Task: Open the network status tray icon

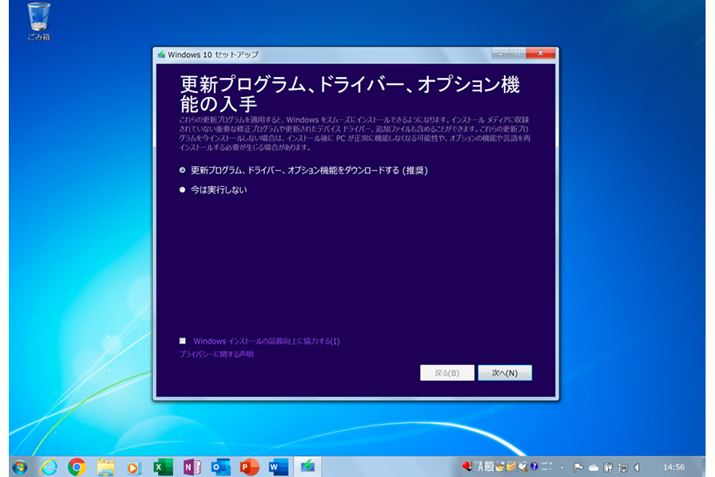Action: (623, 467)
